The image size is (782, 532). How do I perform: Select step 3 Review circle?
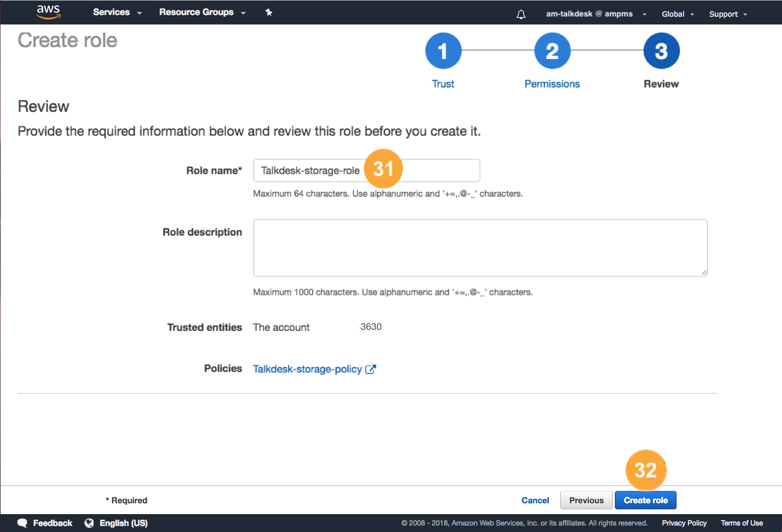[x=661, y=51]
